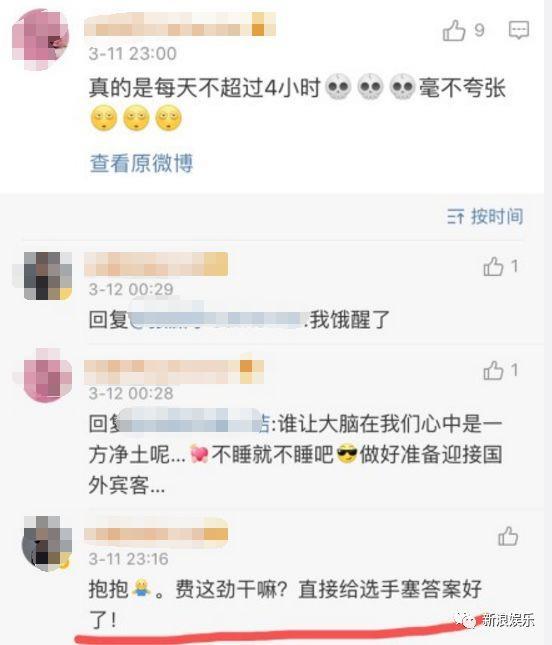Open the main commenter's blurred username

coord(180,25)
